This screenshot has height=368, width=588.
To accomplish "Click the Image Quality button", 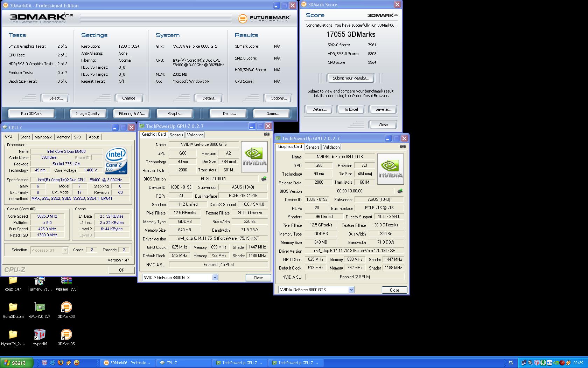I will (x=89, y=114).
